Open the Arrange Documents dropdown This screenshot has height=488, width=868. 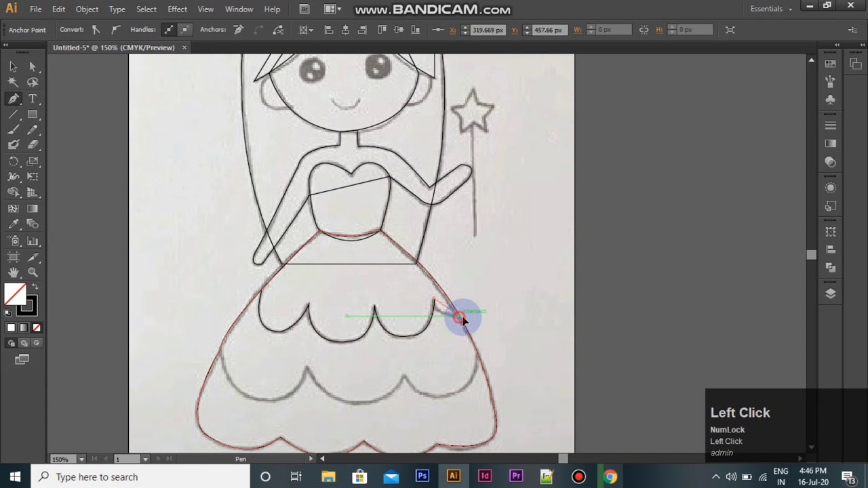pos(332,9)
